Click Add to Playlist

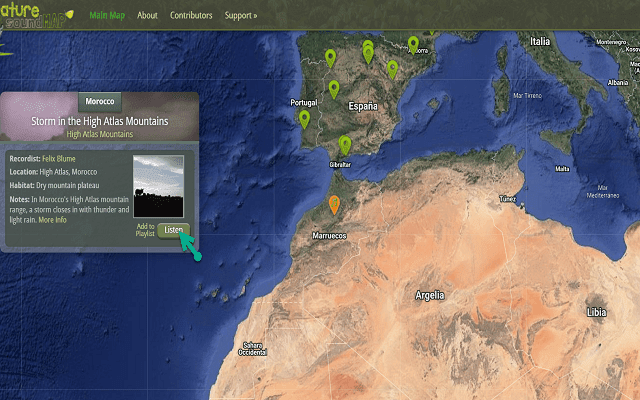click(145, 230)
